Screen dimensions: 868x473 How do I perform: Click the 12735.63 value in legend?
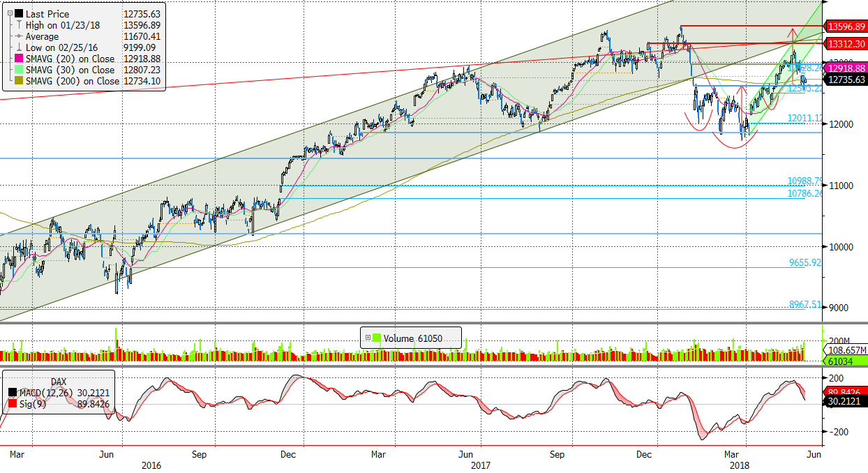pyautogui.click(x=142, y=13)
